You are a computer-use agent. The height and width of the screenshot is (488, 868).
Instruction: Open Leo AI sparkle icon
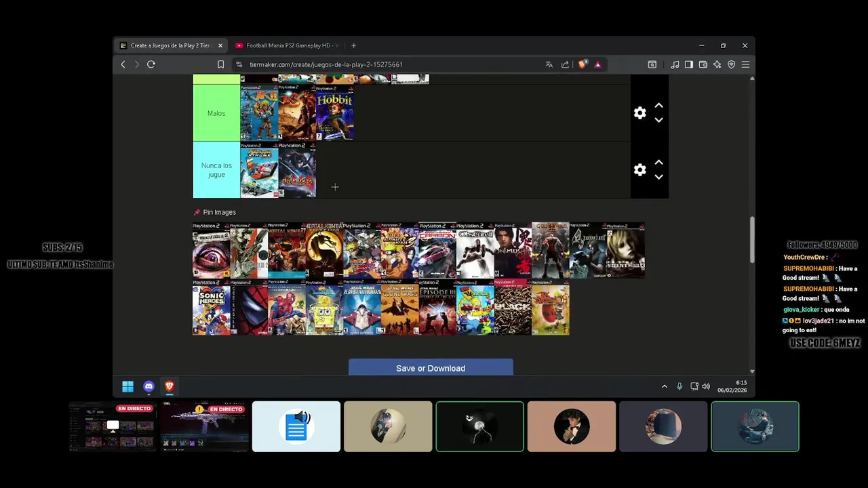717,64
